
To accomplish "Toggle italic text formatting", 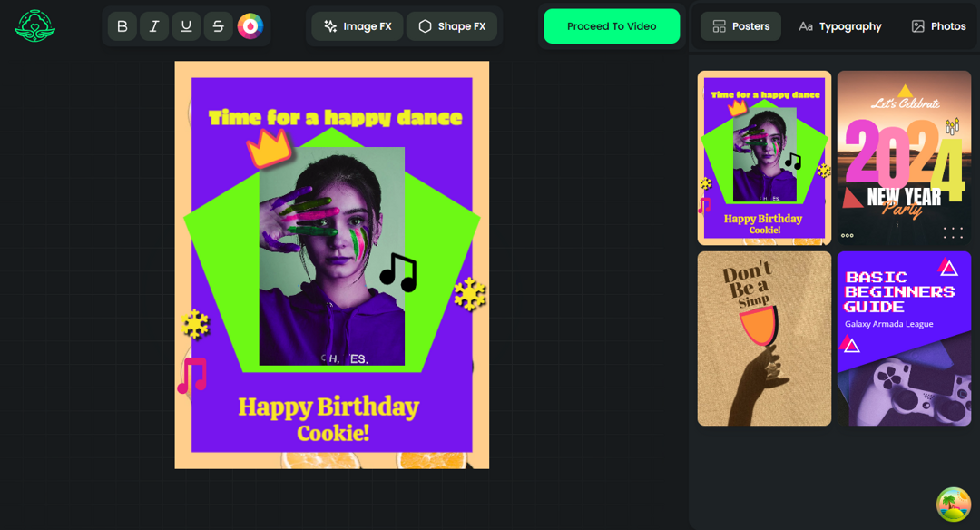I will coord(154,26).
